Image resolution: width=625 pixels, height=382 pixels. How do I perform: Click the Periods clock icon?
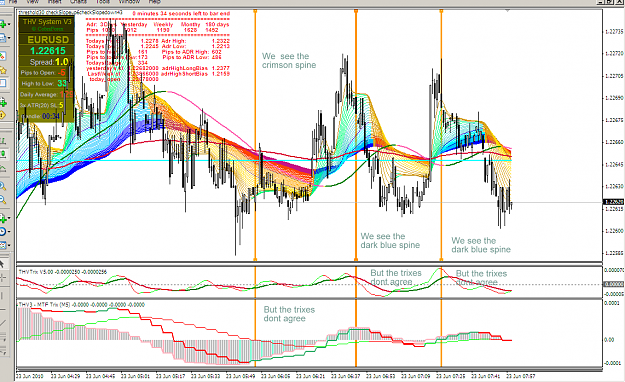click(3, 232)
